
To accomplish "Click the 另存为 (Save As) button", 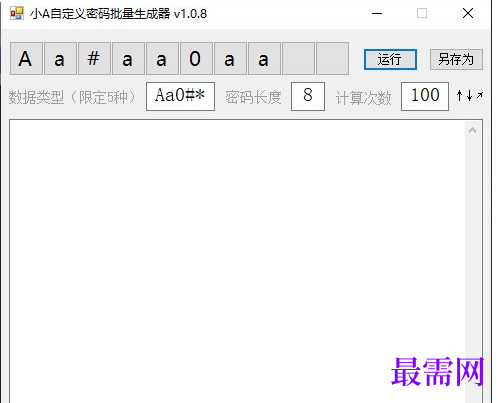I will [456, 59].
